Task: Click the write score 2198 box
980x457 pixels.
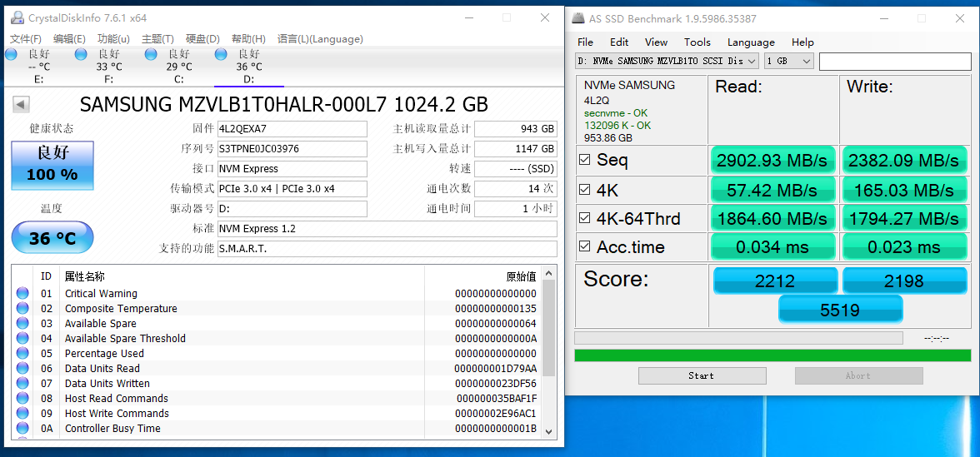Action: click(905, 281)
